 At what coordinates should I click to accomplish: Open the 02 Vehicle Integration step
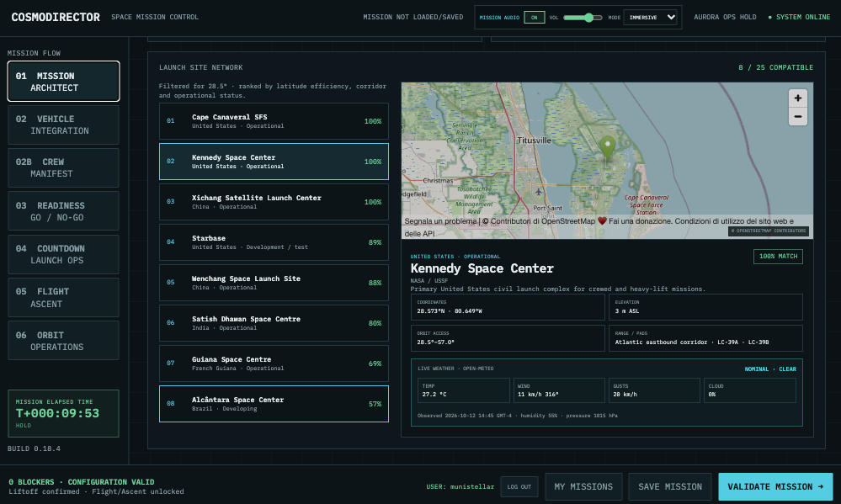63,125
